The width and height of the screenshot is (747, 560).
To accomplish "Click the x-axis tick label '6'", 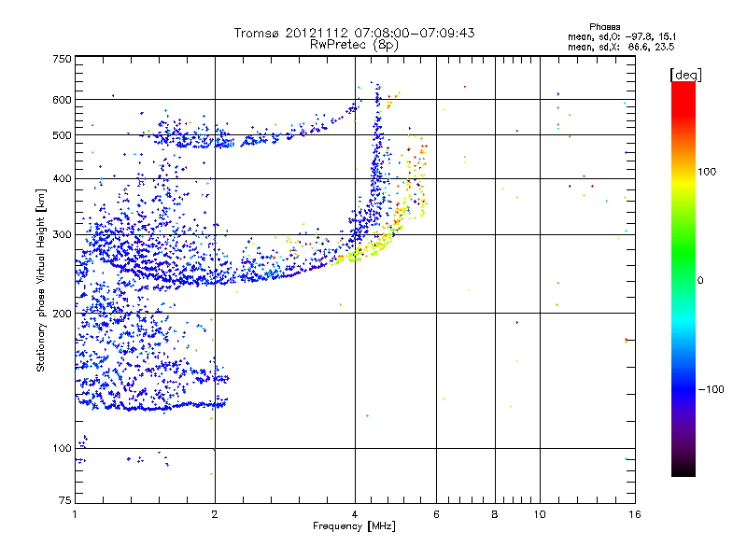I will tap(436, 514).
